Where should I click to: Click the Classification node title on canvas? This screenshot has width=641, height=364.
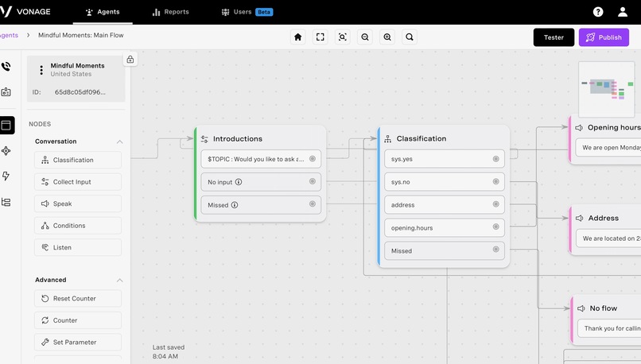click(x=421, y=138)
